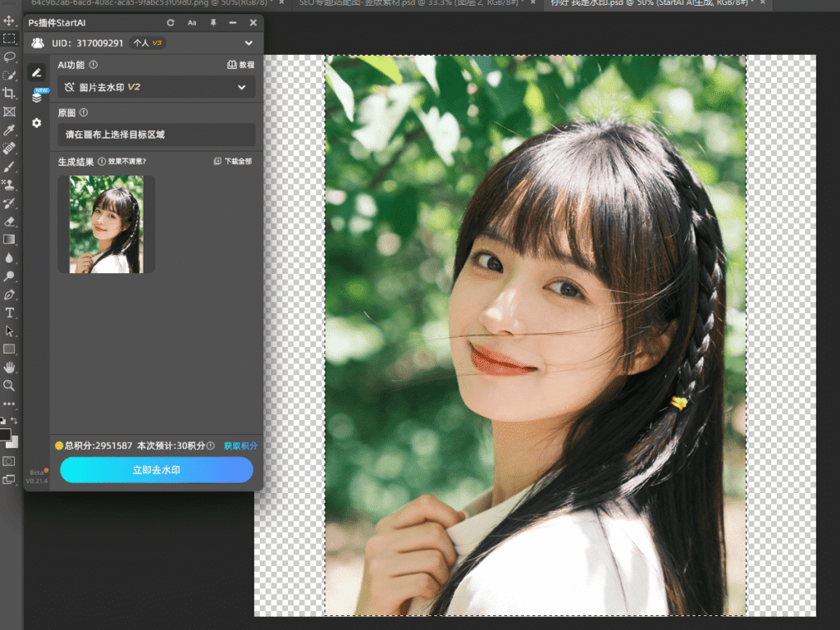Click the 立即去水印 button
This screenshot has height=630, width=840.
pos(156,470)
